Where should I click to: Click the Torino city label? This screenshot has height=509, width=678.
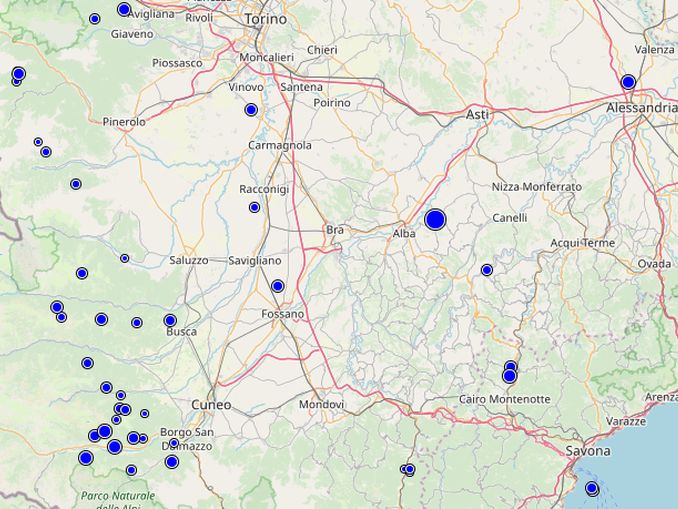tap(266, 19)
